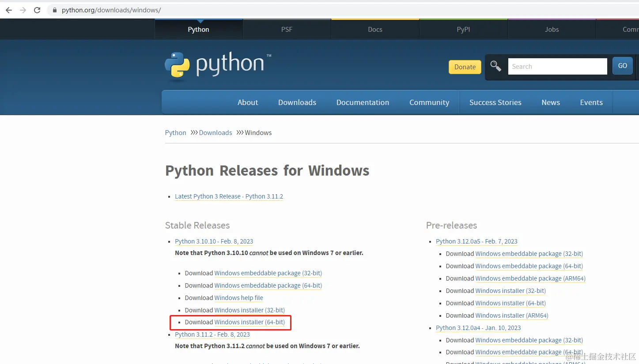Download 3.12.0a5 Windows embeddable package (64-bit)
The image size is (639, 364).
pyautogui.click(x=529, y=266)
